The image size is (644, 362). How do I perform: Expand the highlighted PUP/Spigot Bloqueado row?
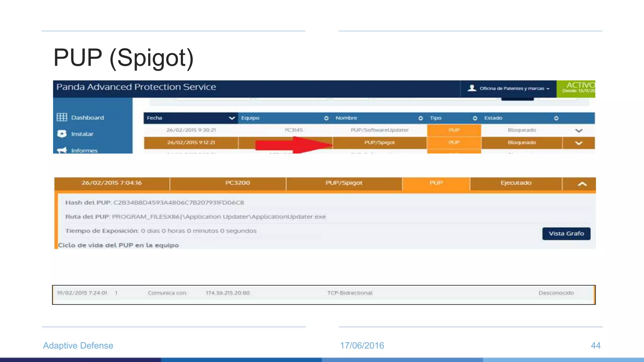click(x=579, y=143)
